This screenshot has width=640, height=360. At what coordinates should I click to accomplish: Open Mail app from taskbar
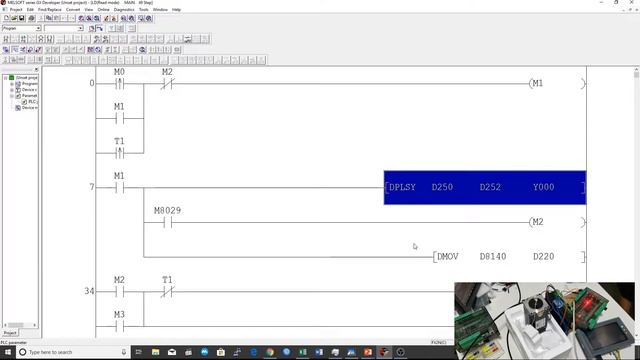(x=172, y=352)
